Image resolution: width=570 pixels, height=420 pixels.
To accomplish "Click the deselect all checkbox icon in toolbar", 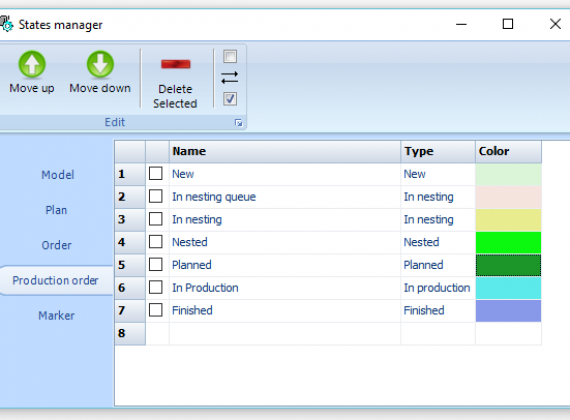I will [x=230, y=56].
